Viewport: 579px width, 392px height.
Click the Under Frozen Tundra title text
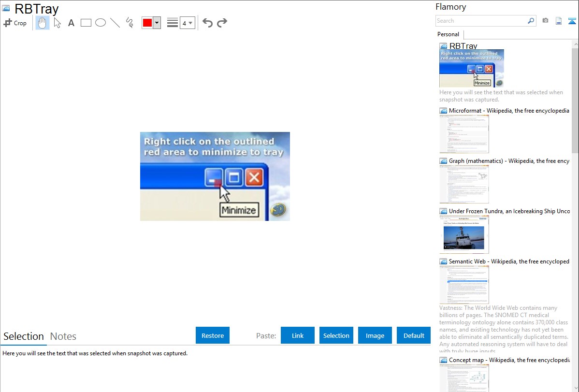[509, 211]
